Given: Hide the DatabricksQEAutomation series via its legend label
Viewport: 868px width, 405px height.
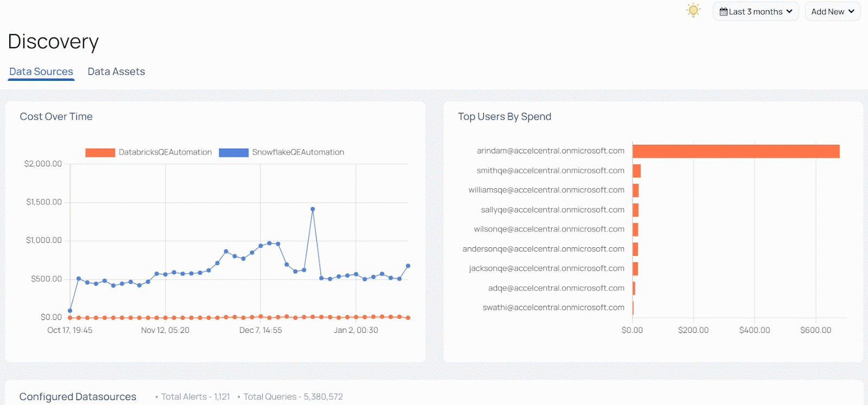Looking at the screenshot, I should click(165, 152).
